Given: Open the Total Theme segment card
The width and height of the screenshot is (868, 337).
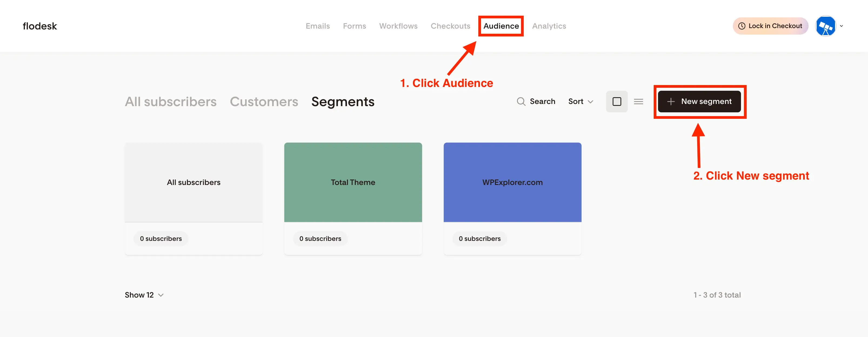Looking at the screenshot, I should (x=353, y=182).
